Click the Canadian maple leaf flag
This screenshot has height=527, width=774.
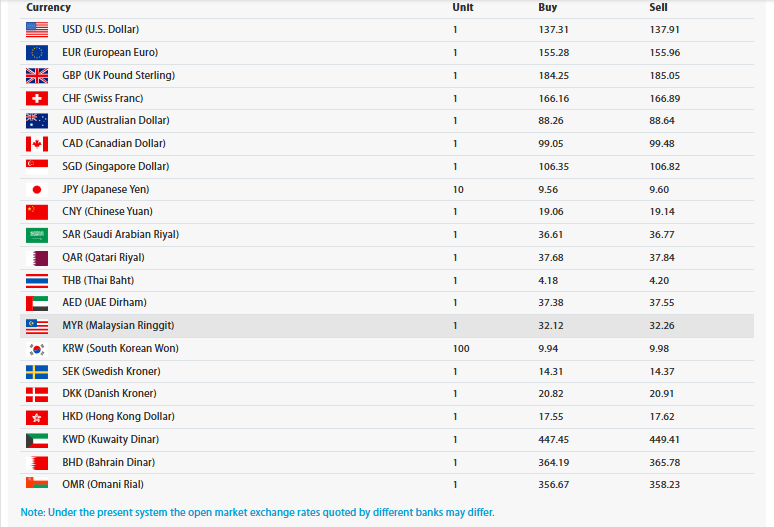pos(37,144)
